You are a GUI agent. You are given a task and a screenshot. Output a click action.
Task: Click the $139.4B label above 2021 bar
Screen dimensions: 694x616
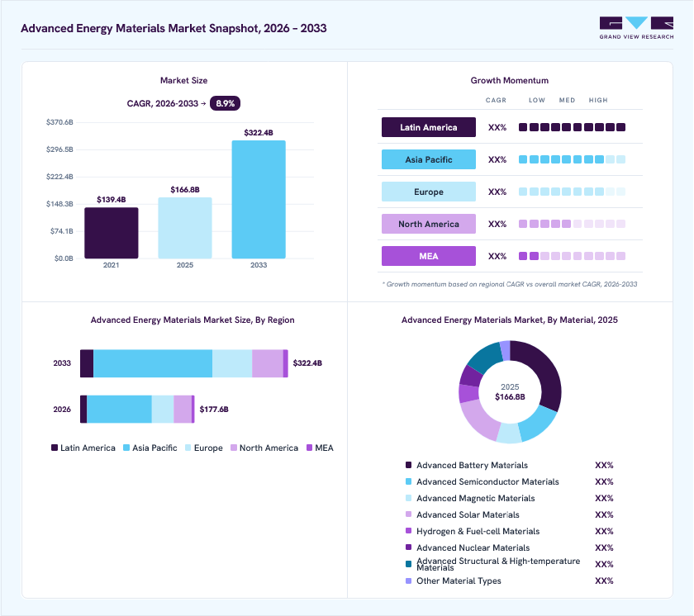[x=111, y=200]
